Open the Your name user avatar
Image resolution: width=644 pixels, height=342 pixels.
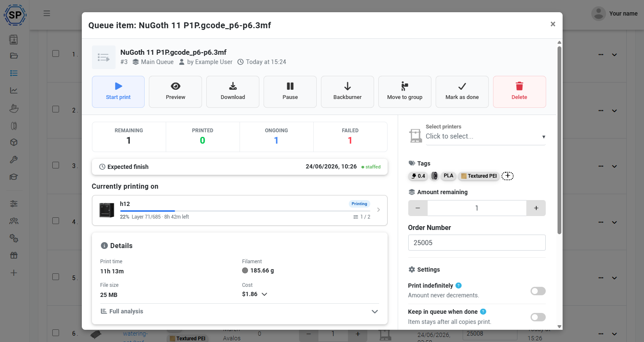598,13
